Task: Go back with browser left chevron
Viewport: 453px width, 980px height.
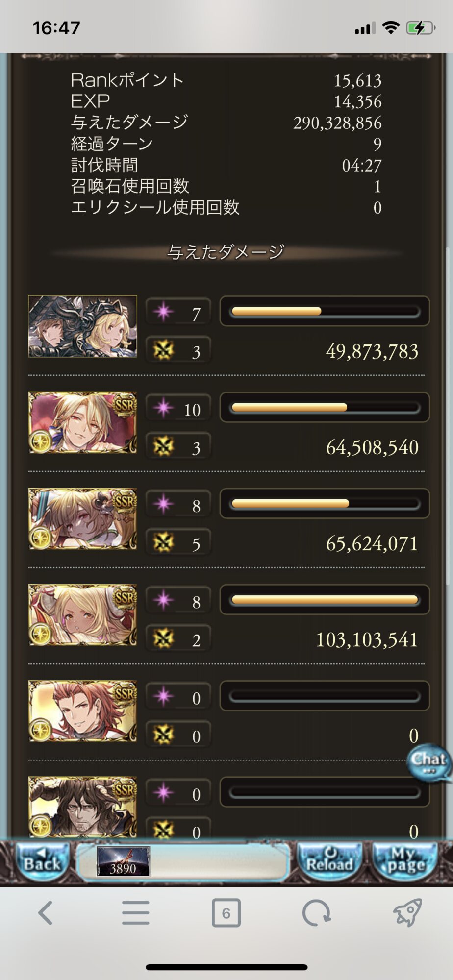Action: click(x=46, y=913)
